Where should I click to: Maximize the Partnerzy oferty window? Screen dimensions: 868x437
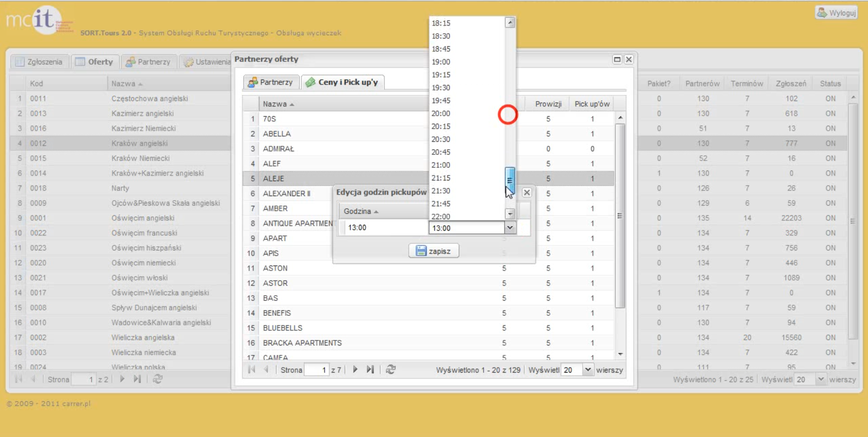pos(617,59)
